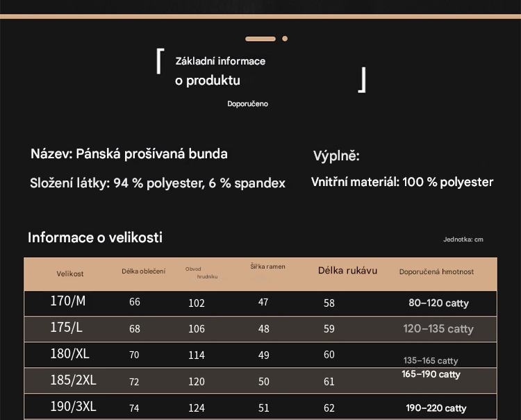
Task: Select the 185/2XL size row label
Action: click(x=73, y=380)
